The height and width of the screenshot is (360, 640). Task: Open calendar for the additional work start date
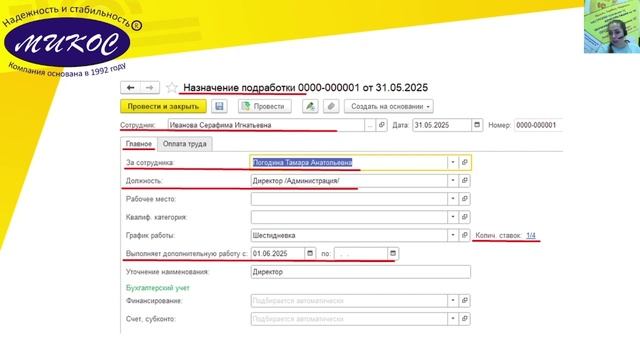coord(310,253)
